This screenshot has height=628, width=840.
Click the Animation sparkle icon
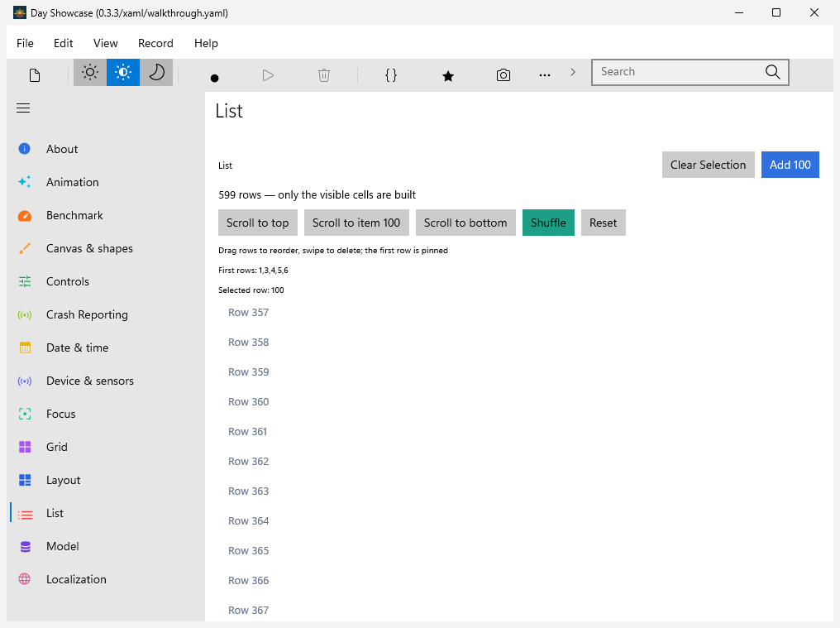25,182
